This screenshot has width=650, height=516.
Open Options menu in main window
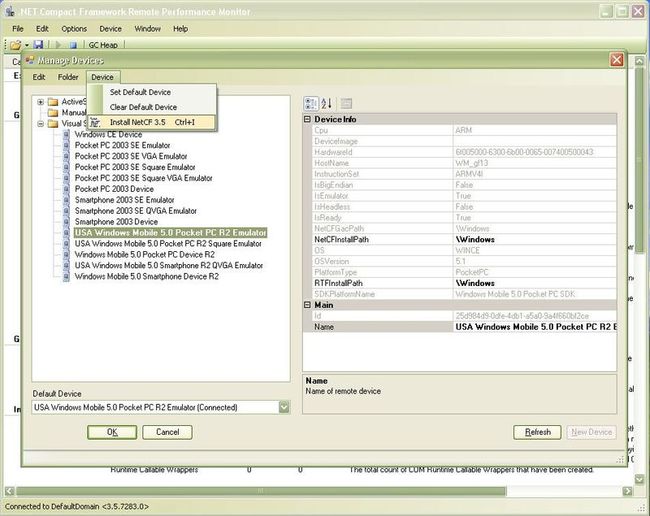(74, 29)
